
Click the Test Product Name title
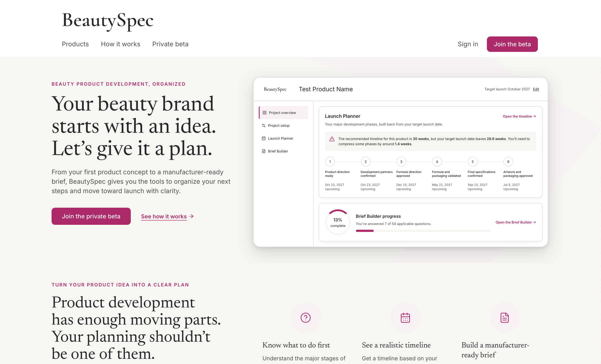point(326,89)
